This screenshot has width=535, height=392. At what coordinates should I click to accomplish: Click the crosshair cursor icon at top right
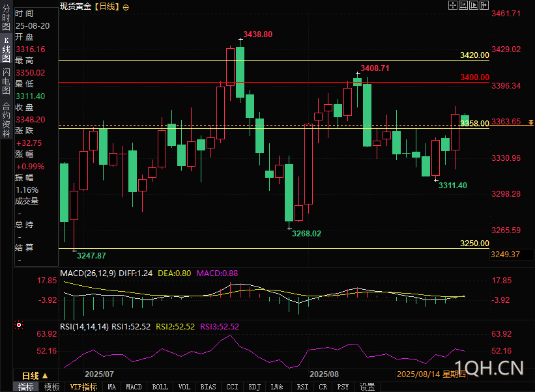pyautogui.click(x=452, y=5)
